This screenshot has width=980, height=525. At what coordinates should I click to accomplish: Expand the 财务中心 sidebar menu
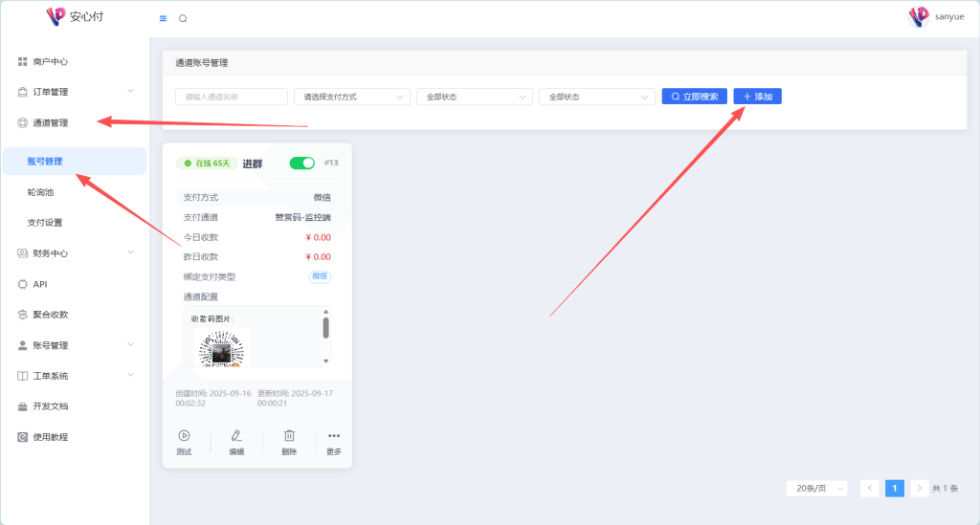(75, 253)
